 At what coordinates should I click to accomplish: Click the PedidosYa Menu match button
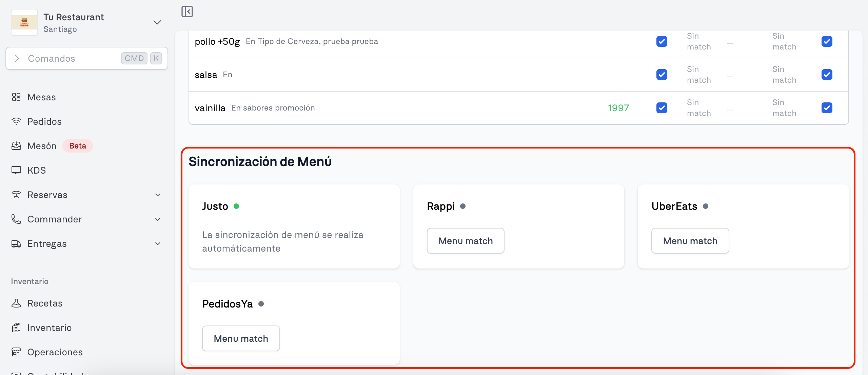241,338
